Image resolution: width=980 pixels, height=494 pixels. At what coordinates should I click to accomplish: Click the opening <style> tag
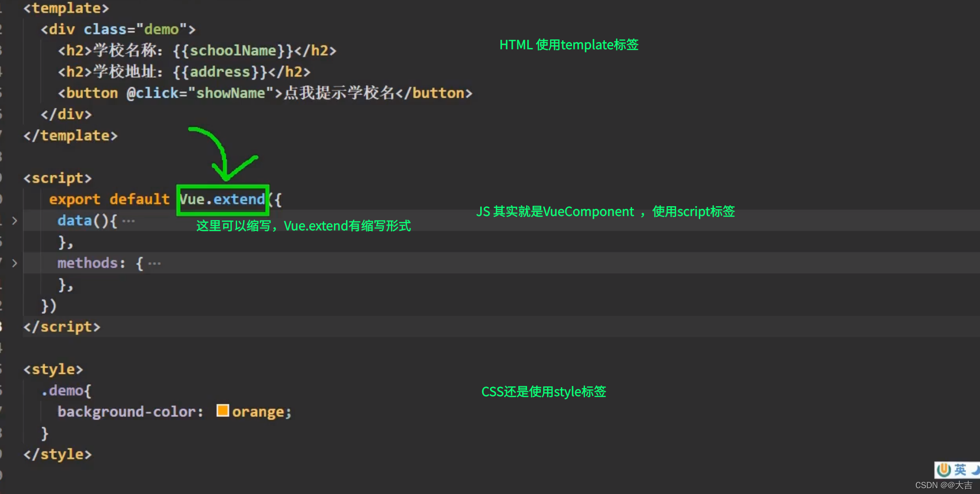click(53, 369)
